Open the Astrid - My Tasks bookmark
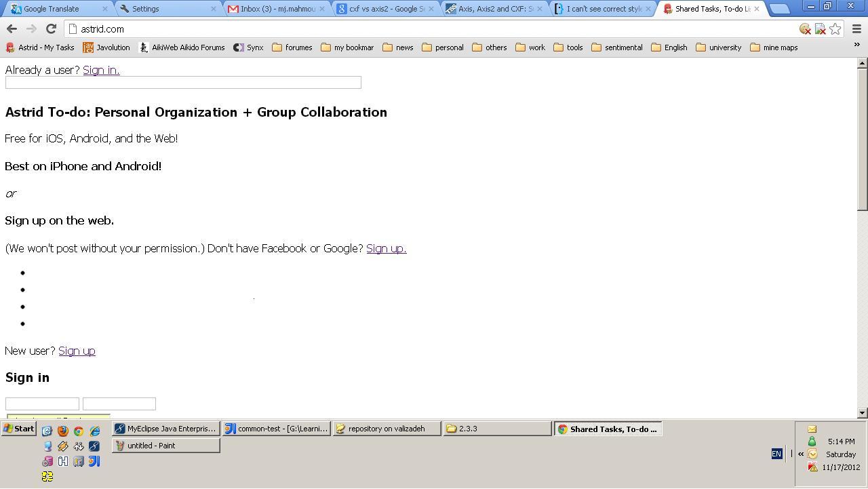868x489 pixels. click(x=40, y=47)
